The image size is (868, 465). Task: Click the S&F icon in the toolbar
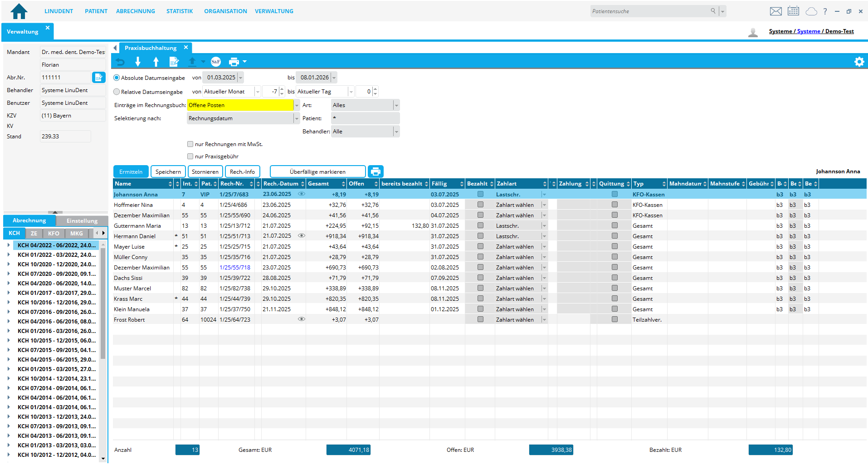[x=216, y=62]
